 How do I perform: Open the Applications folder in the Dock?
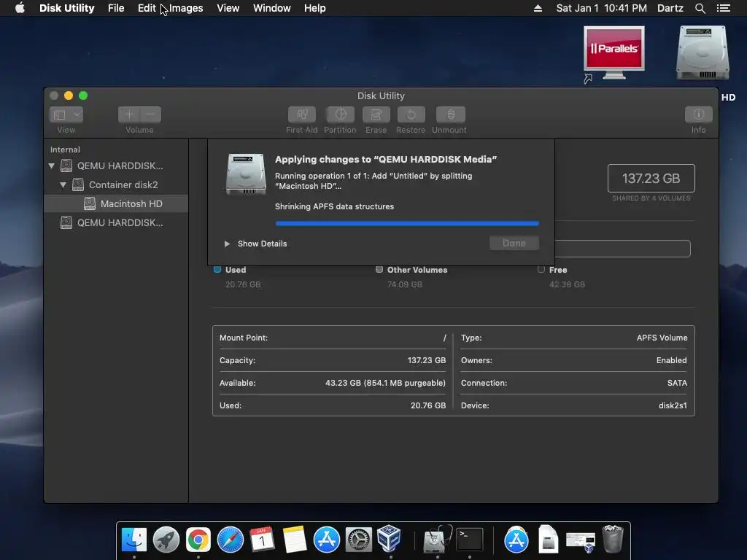tap(516, 540)
